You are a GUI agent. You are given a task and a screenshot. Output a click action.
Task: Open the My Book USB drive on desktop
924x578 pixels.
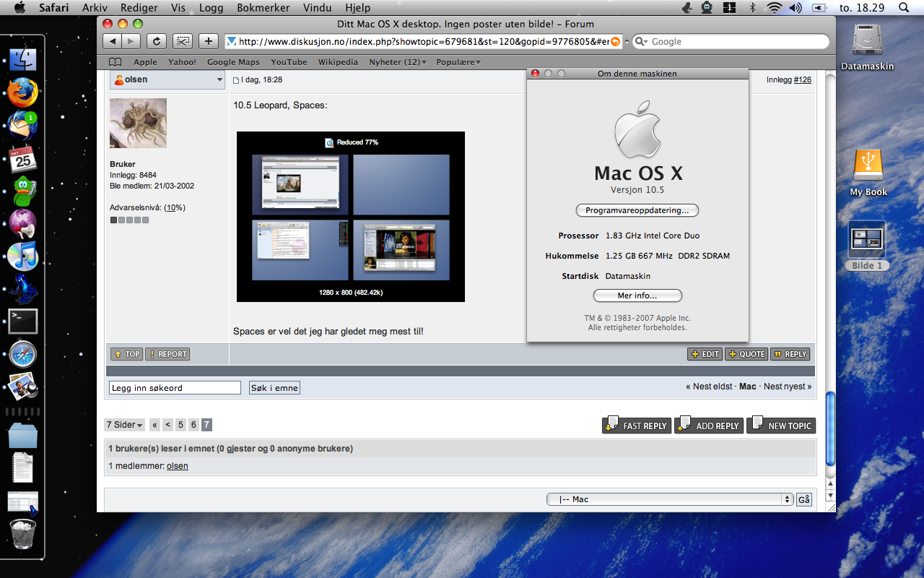[868, 173]
